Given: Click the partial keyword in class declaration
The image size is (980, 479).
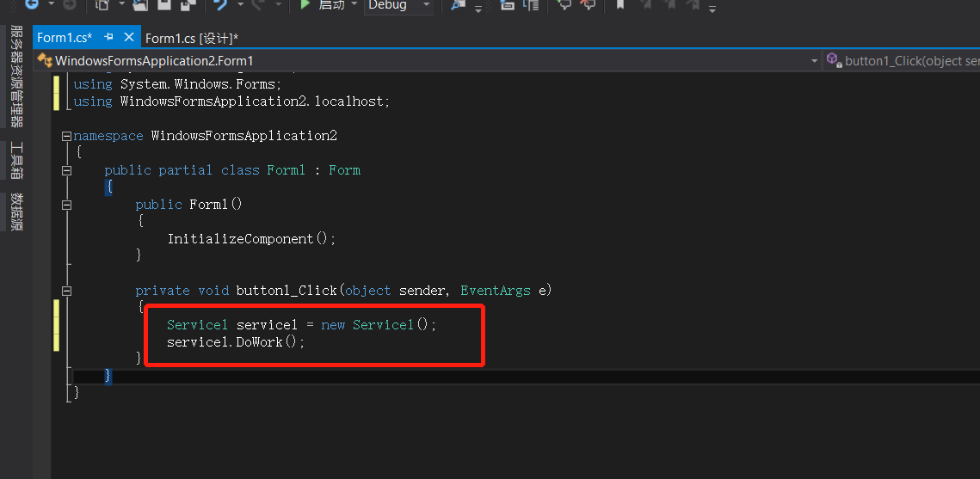Looking at the screenshot, I should click(x=186, y=170).
